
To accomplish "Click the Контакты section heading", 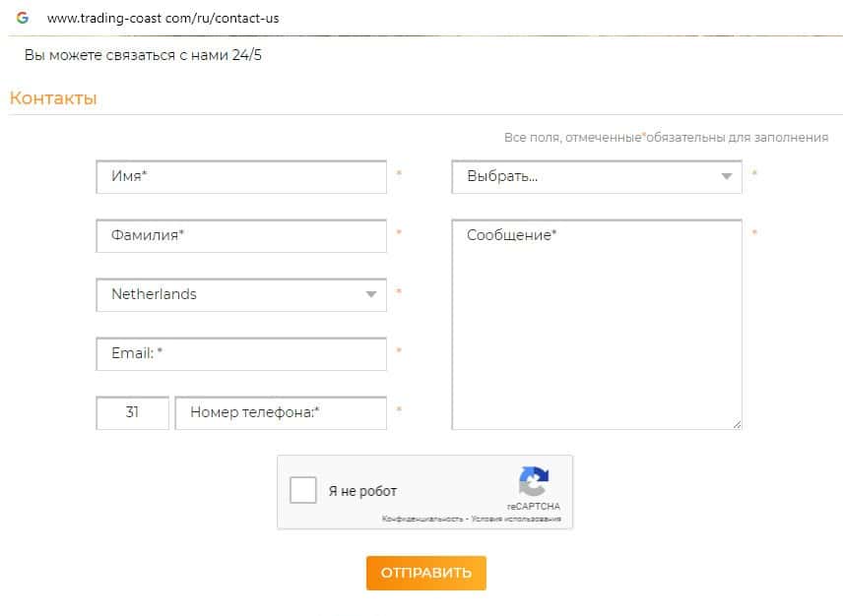I will pyautogui.click(x=53, y=98).
